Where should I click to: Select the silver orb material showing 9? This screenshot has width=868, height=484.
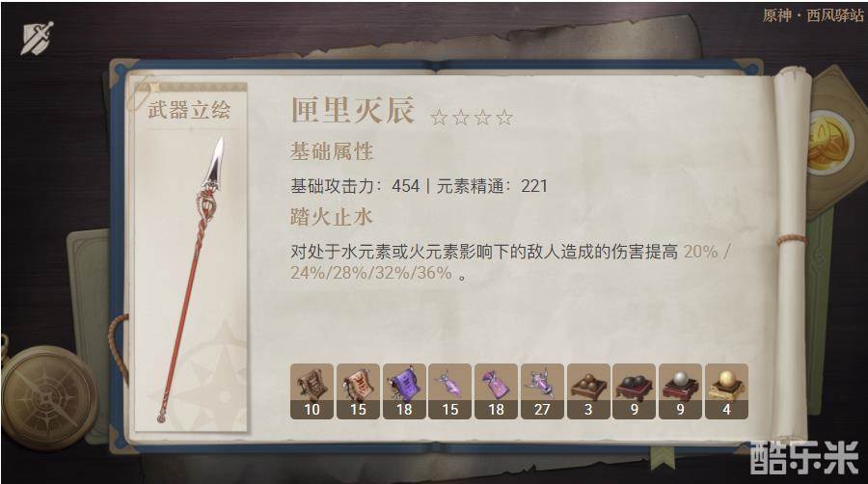coord(680,391)
